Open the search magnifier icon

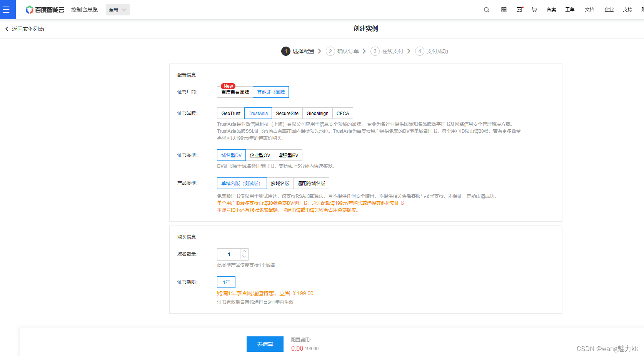[486, 10]
